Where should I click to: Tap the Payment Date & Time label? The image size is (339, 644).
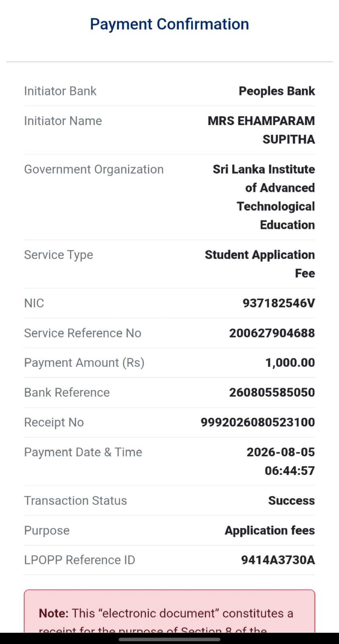click(83, 452)
